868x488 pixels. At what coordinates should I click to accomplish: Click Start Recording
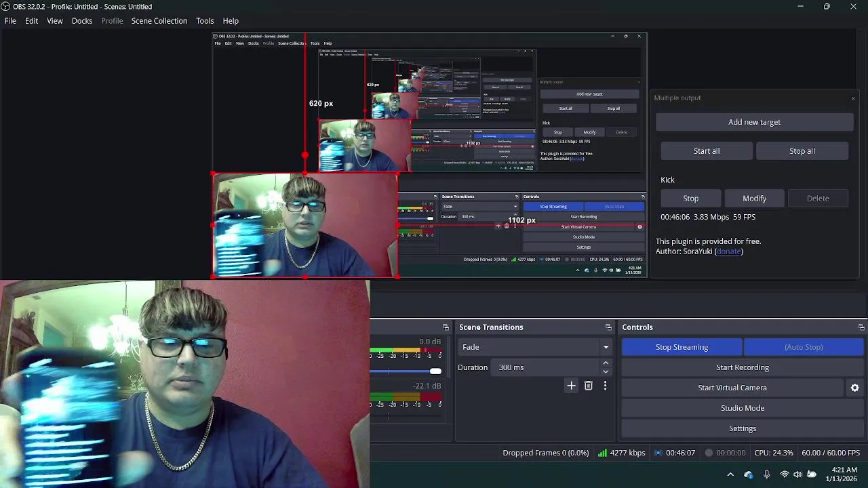(743, 367)
